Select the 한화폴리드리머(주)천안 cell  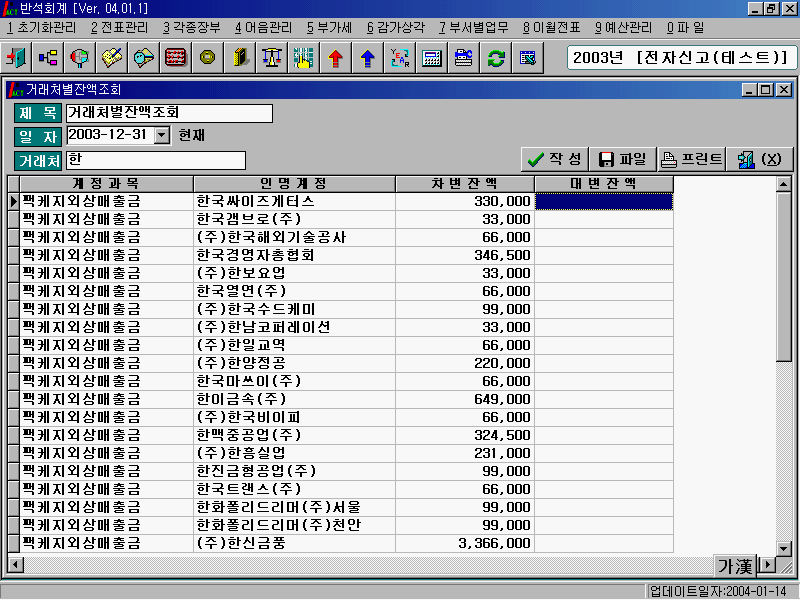click(x=294, y=526)
